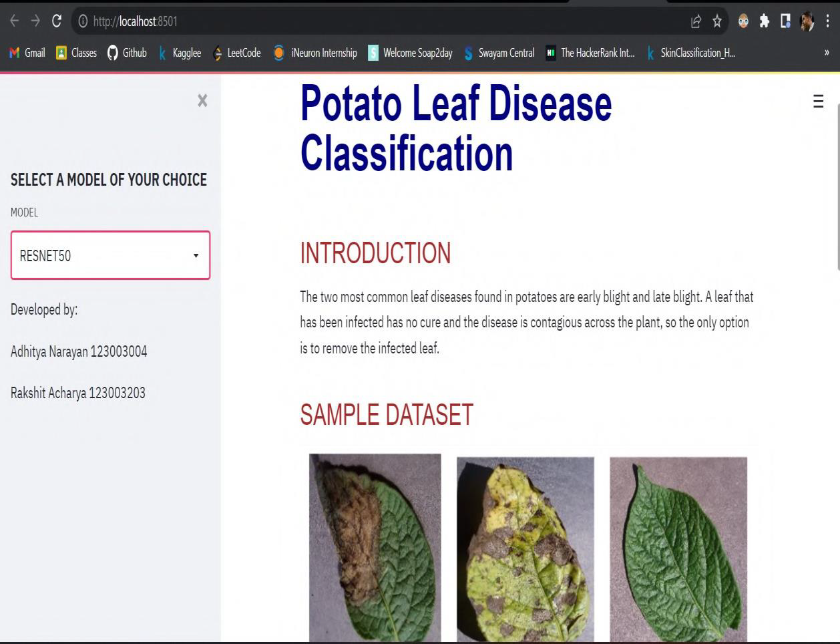
Task: Reload the page
Action: (57, 21)
